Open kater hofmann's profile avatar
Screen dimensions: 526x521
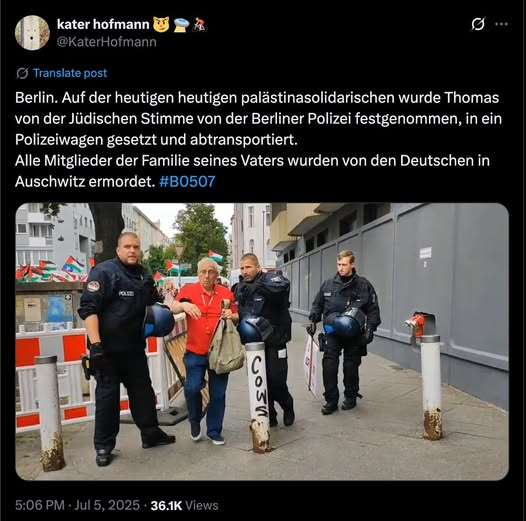coord(32,33)
